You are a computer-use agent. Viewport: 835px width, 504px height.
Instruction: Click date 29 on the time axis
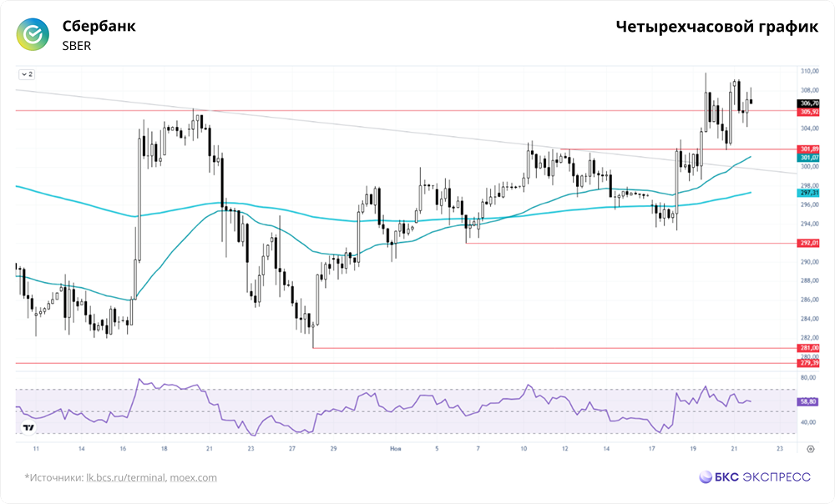tap(333, 449)
